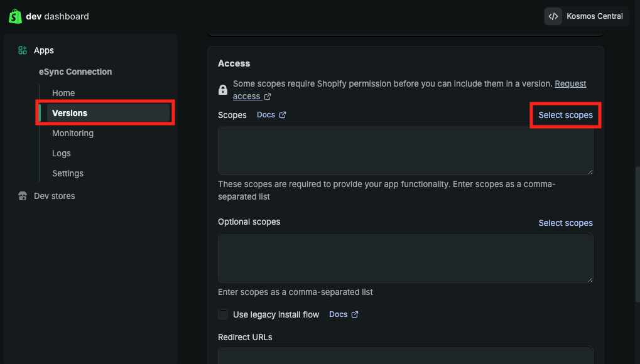Click Select scopes for required Scopes

click(x=565, y=115)
